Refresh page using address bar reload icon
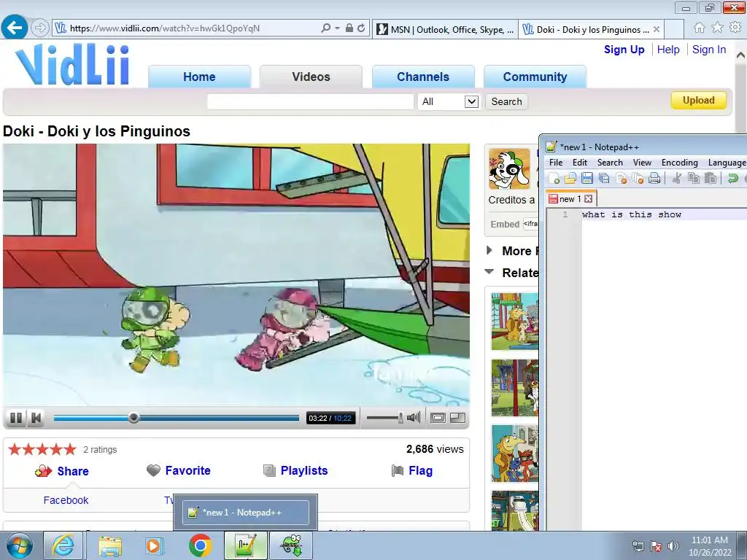Image resolution: width=747 pixels, height=560 pixels. (x=361, y=28)
